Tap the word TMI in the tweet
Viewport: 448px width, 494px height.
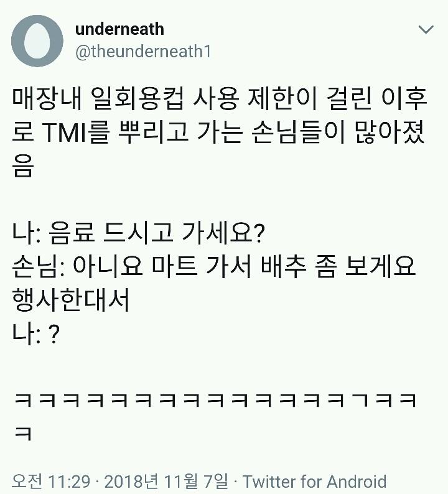coord(64,133)
